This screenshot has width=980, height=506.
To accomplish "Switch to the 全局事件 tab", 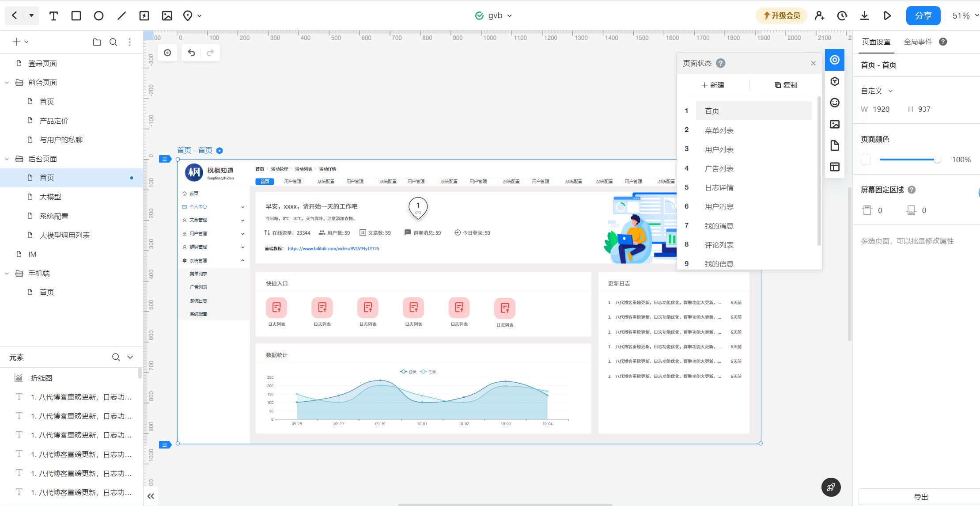I will (918, 42).
